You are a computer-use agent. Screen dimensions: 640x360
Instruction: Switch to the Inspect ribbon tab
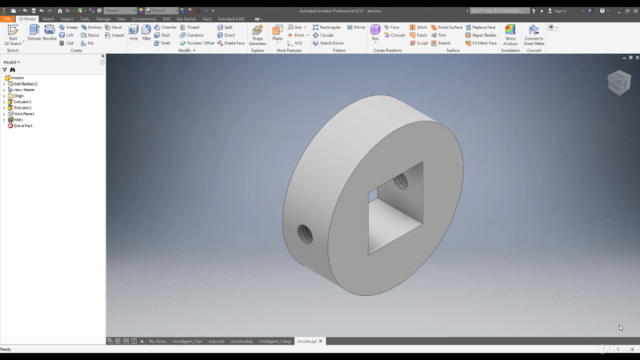click(x=67, y=19)
